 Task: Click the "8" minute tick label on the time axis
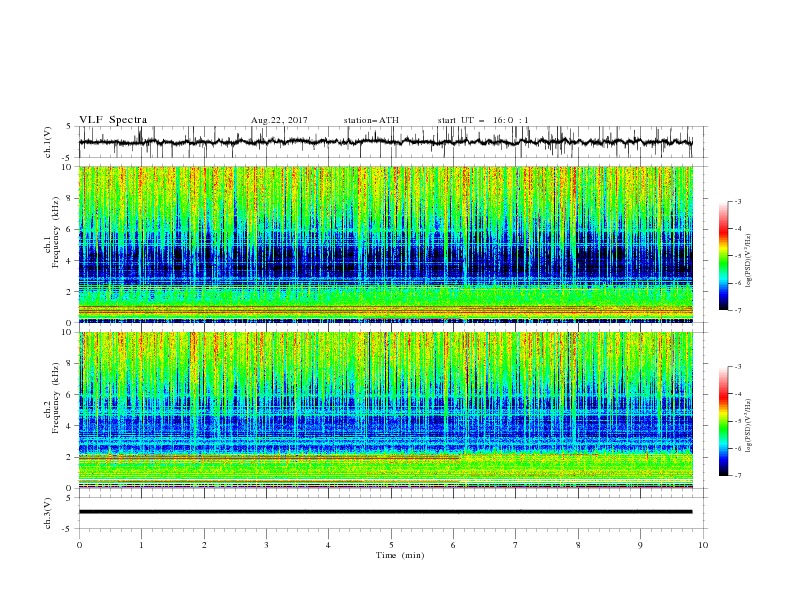(578, 545)
